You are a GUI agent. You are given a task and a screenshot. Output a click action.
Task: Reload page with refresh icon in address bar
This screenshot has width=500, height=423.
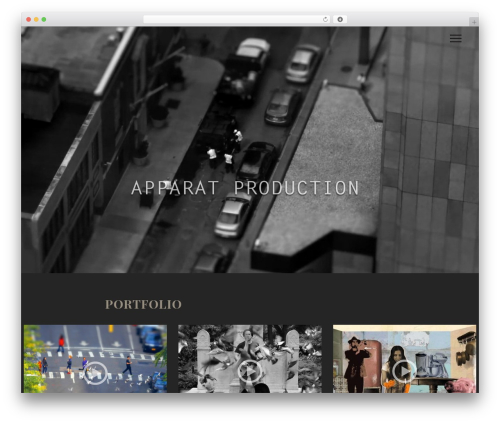pyautogui.click(x=325, y=19)
